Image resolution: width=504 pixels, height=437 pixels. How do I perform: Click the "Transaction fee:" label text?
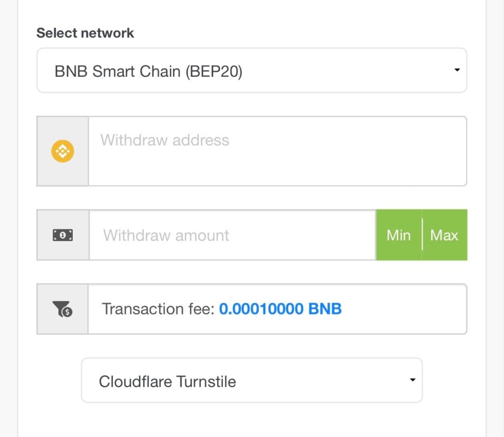[158, 309]
